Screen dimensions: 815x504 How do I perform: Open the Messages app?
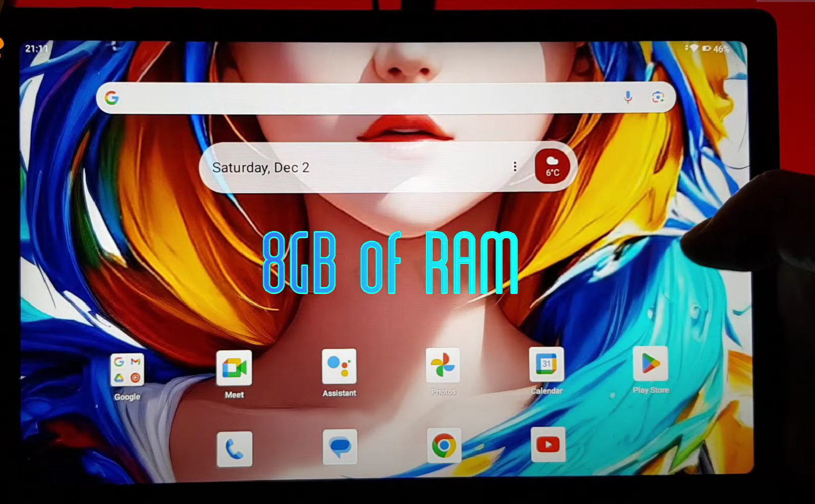tap(340, 447)
